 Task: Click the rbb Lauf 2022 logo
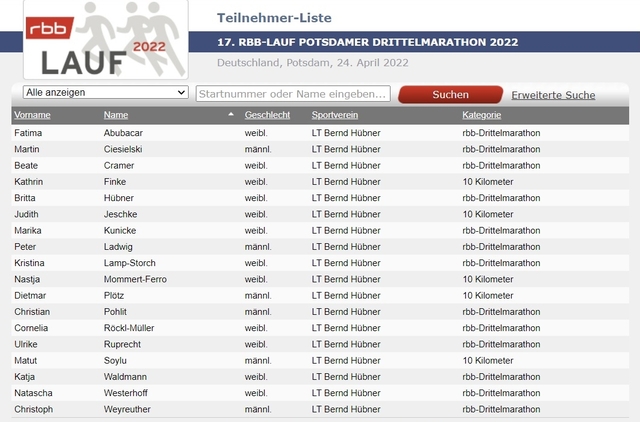[106, 40]
